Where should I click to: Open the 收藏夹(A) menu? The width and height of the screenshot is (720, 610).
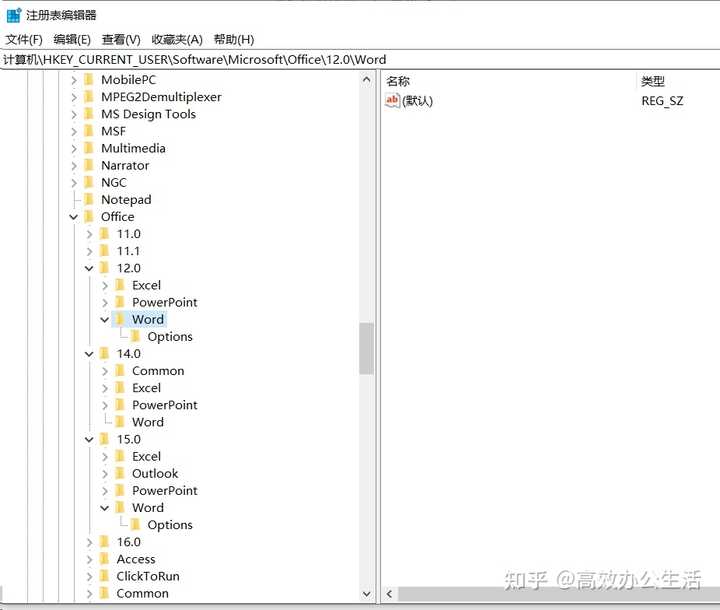(x=177, y=40)
